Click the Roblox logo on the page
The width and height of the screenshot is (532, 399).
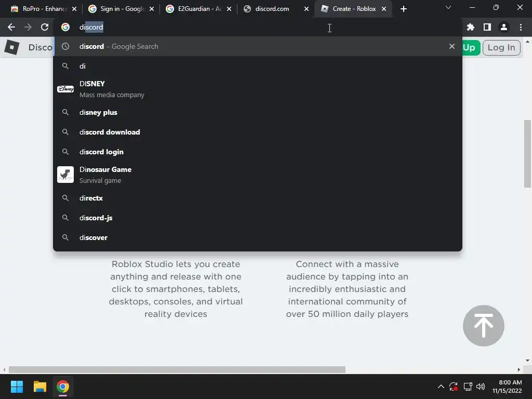coord(12,47)
